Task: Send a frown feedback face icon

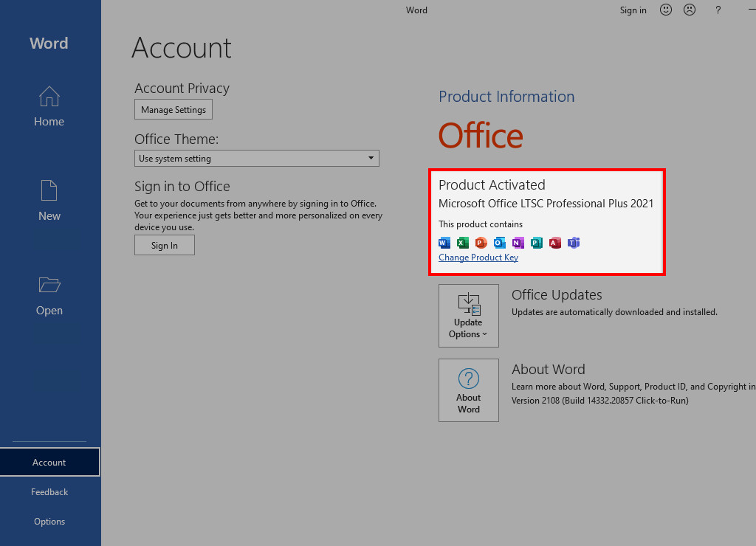Action: click(x=690, y=10)
